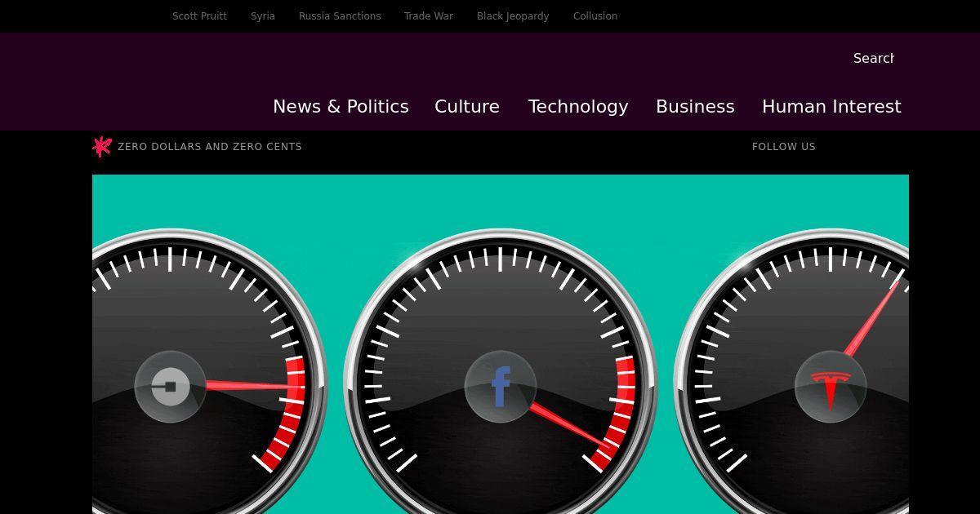
Task: Click the Zero Dollars and Zero Cents label
Action: tap(210, 147)
